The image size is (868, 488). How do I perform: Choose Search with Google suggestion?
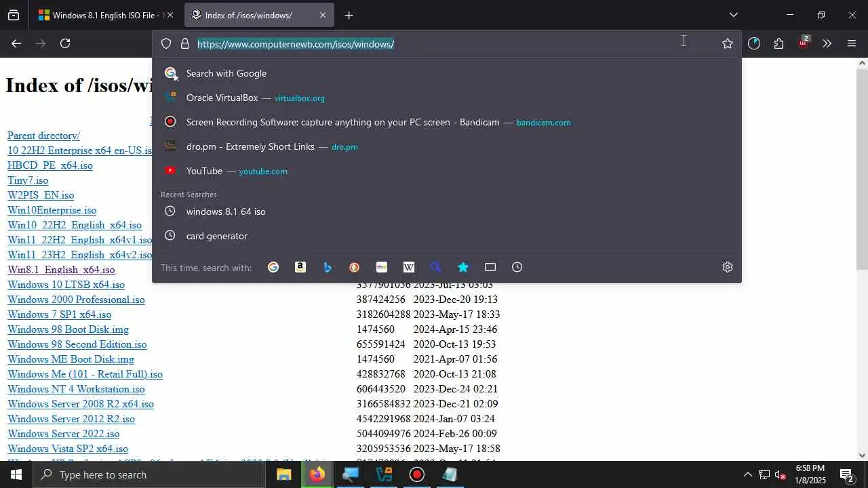tap(448, 73)
